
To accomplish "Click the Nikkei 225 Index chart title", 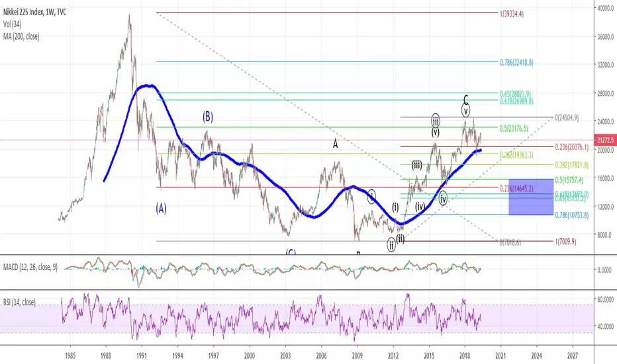I will tap(34, 12).
